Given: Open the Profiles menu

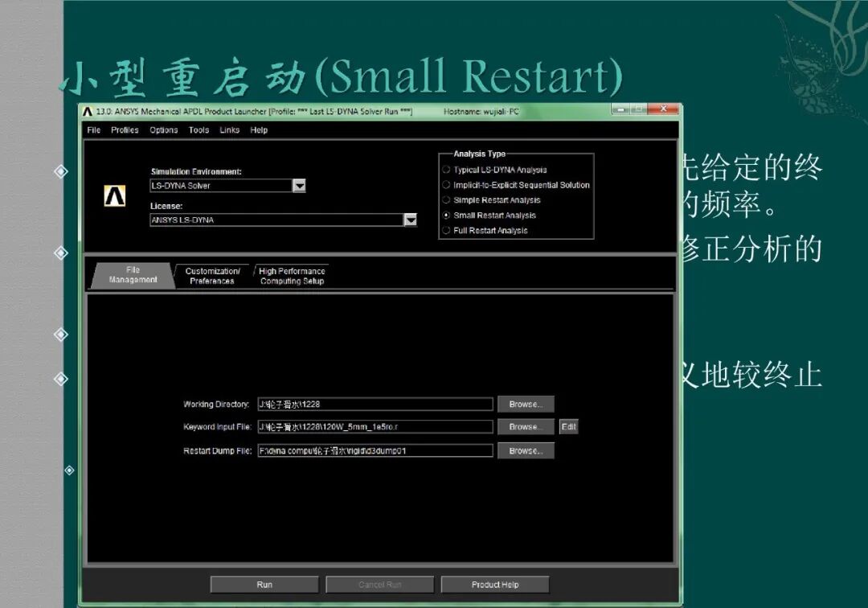Looking at the screenshot, I should [x=125, y=130].
